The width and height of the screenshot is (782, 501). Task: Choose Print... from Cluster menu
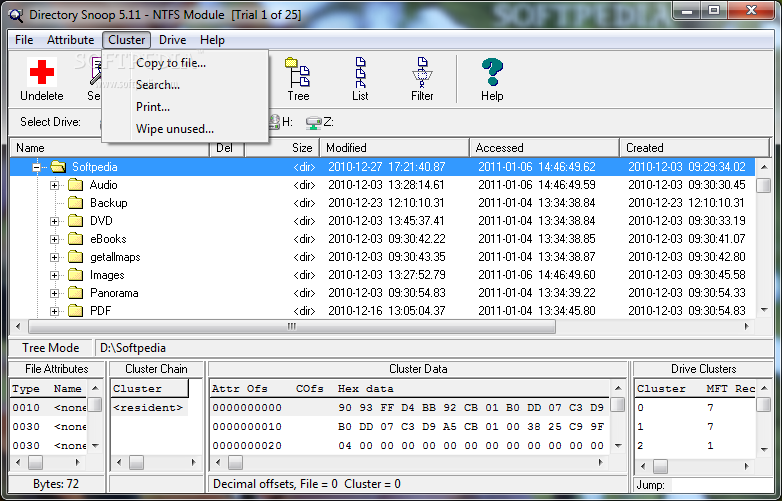click(185, 107)
